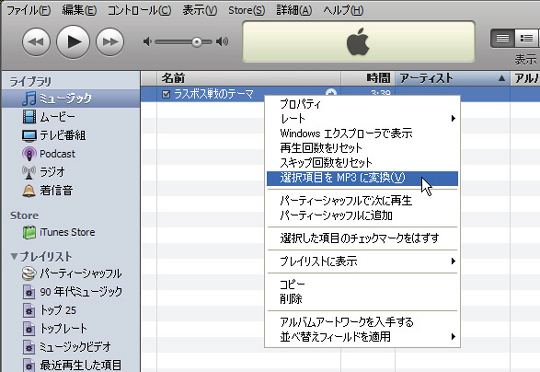
Task: Sort by アーティスト column header
Action: (x=453, y=78)
